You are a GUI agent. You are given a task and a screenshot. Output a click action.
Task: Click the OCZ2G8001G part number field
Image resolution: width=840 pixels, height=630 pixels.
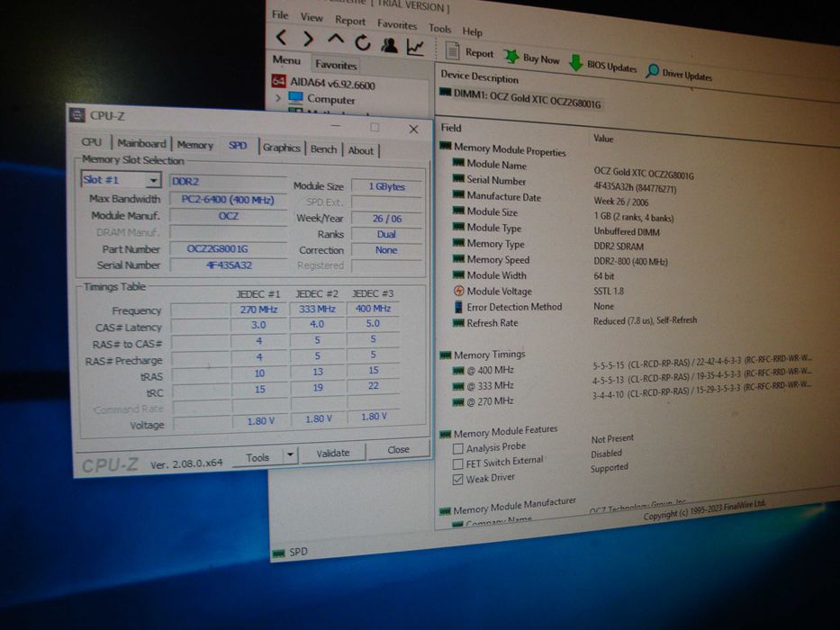tap(228, 248)
